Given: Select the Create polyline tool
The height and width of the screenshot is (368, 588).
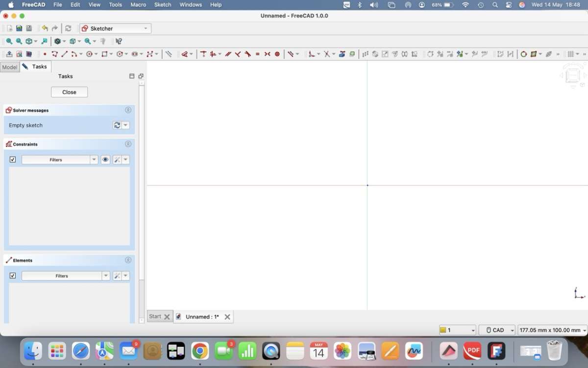Looking at the screenshot, I should point(54,54).
